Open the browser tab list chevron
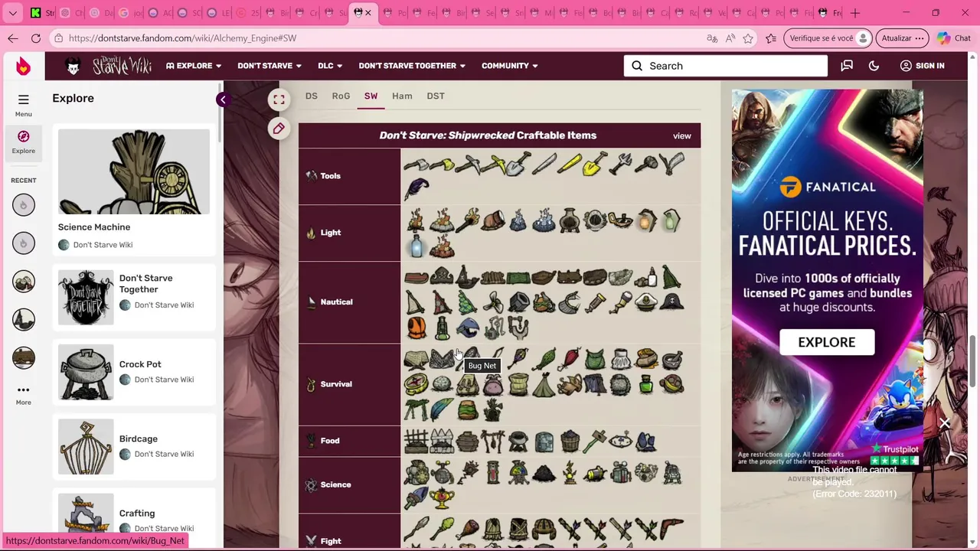This screenshot has width=980, height=551. [13, 13]
